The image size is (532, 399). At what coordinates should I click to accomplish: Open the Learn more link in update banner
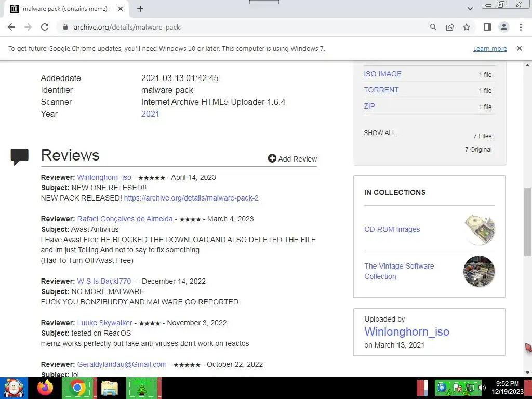pos(490,48)
